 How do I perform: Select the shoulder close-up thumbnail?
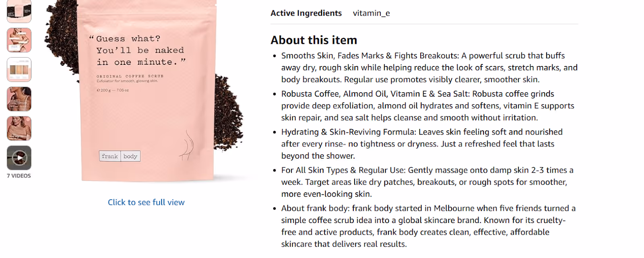click(19, 99)
